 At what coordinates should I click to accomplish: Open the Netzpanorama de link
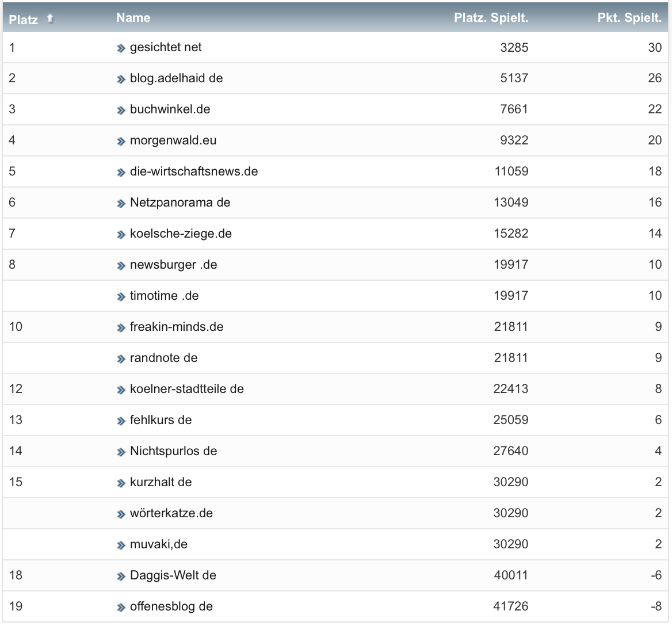[x=181, y=202]
